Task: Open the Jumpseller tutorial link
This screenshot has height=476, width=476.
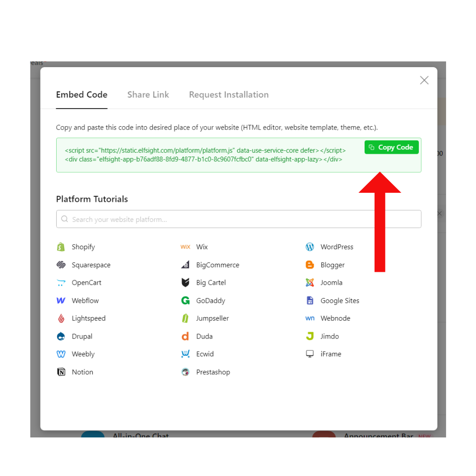Action: (212, 318)
